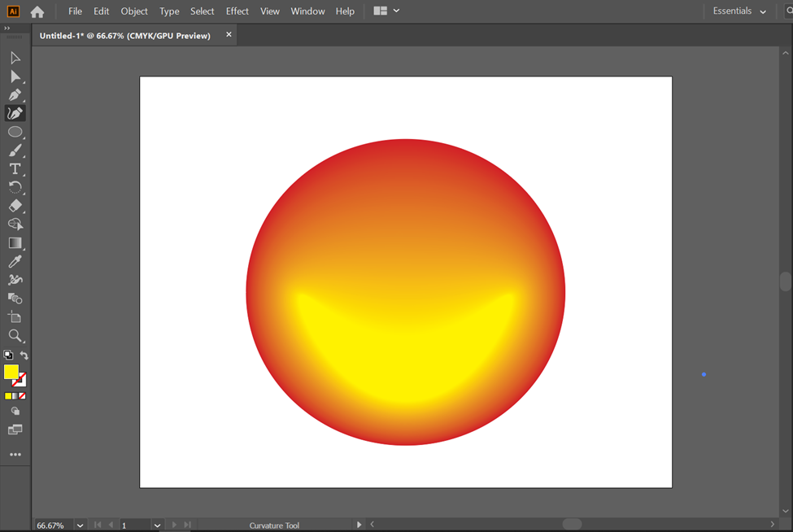This screenshot has width=793, height=532.
Task: Swap fill and stroke colors
Action: tap(24, 355)
